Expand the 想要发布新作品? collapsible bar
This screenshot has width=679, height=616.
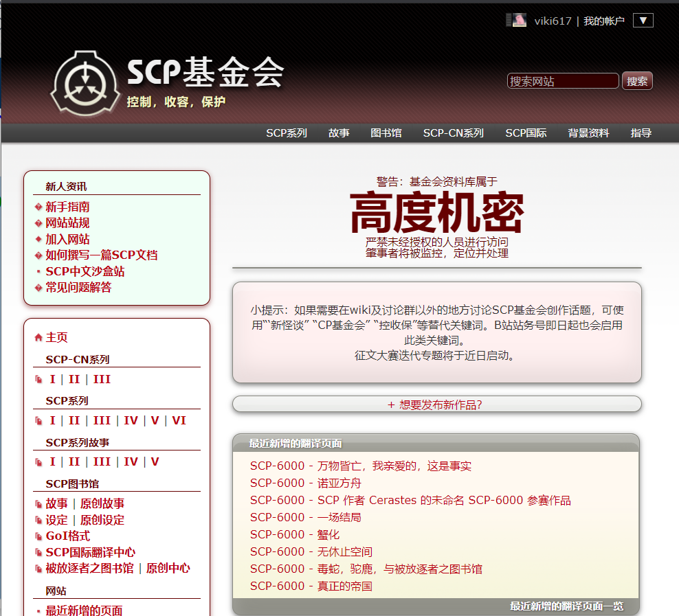[436, 404]
